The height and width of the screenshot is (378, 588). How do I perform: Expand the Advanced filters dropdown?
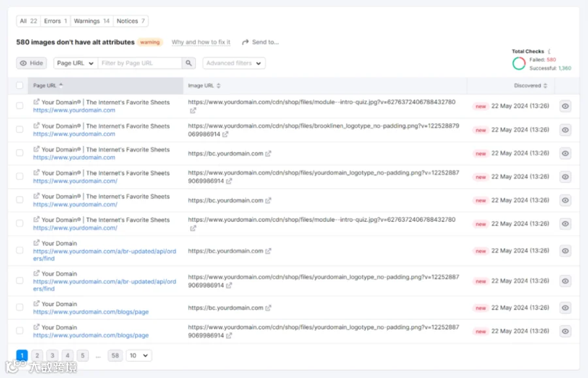(x=234, y=63)
